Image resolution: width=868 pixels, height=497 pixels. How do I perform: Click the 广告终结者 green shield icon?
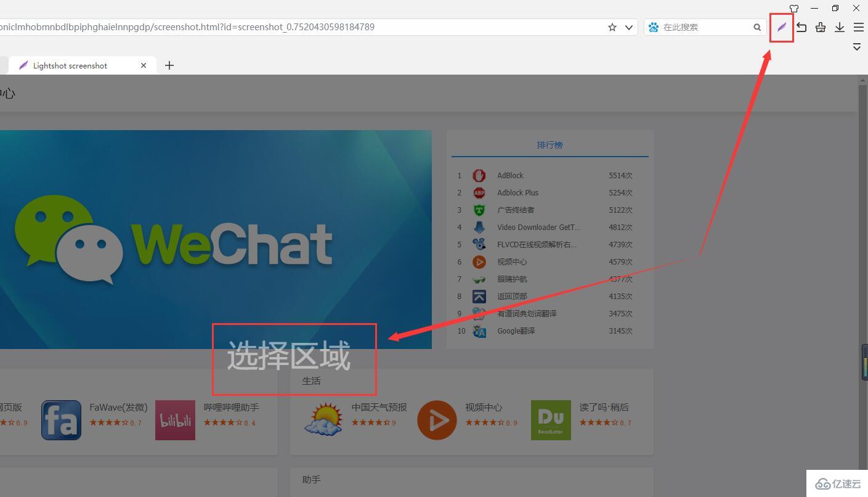pyautogui.click(x=479, y=210)
